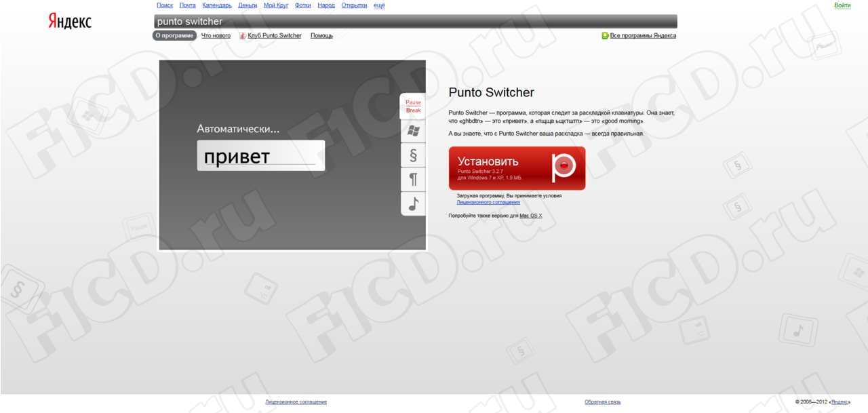Click the punto switcher header title bar
Image resolution: width=868 pixels, height=413 pixels.
415,22
